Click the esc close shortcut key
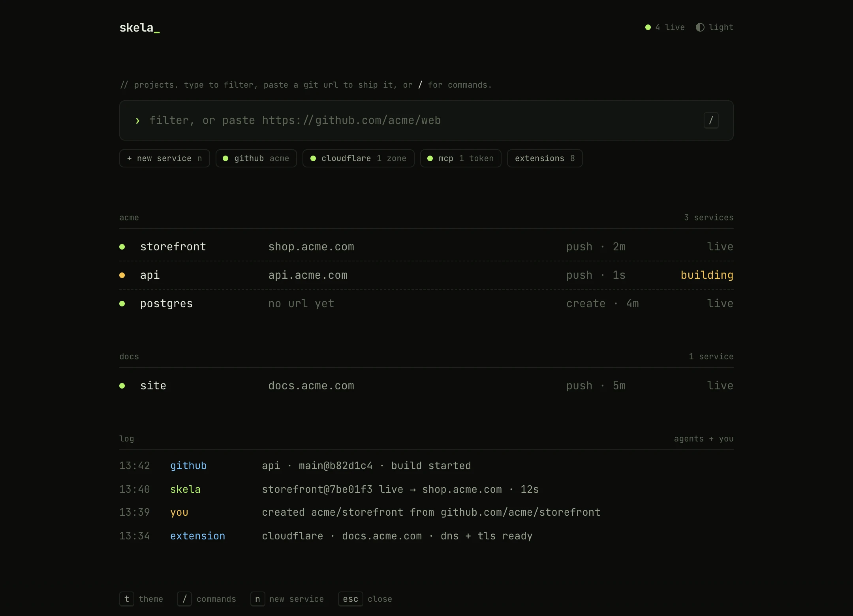This screenshot has width=853, height=616. click(351, 599)
